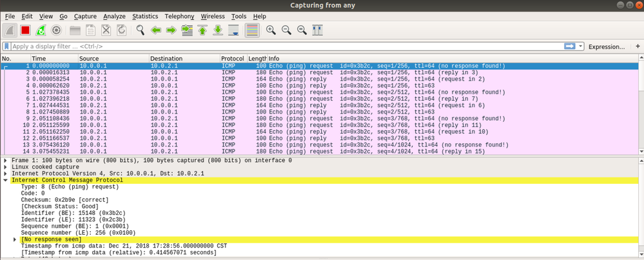Click the display filter bookmark icon
This screenshot has height=260, width=644.
[6, 46]
